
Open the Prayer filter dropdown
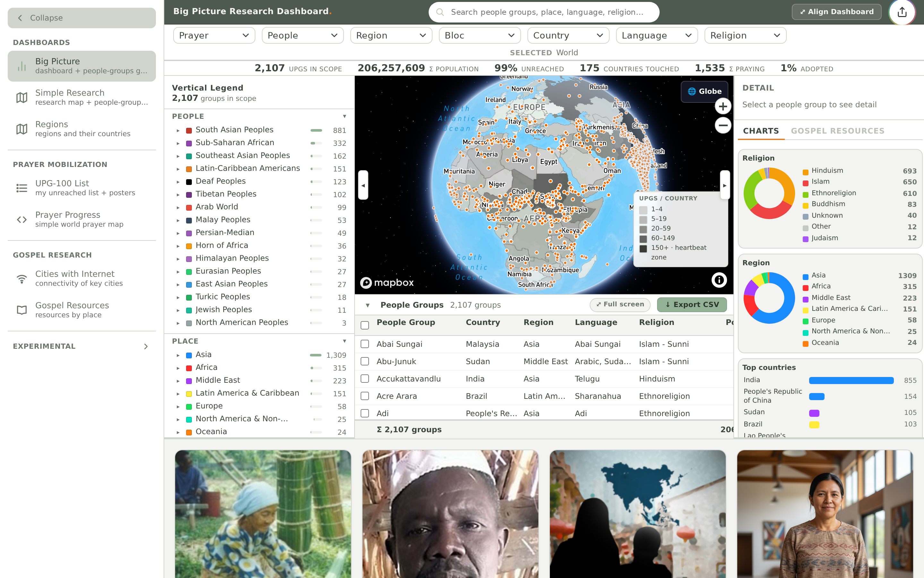pyautogui.click(x=214, y=36)
